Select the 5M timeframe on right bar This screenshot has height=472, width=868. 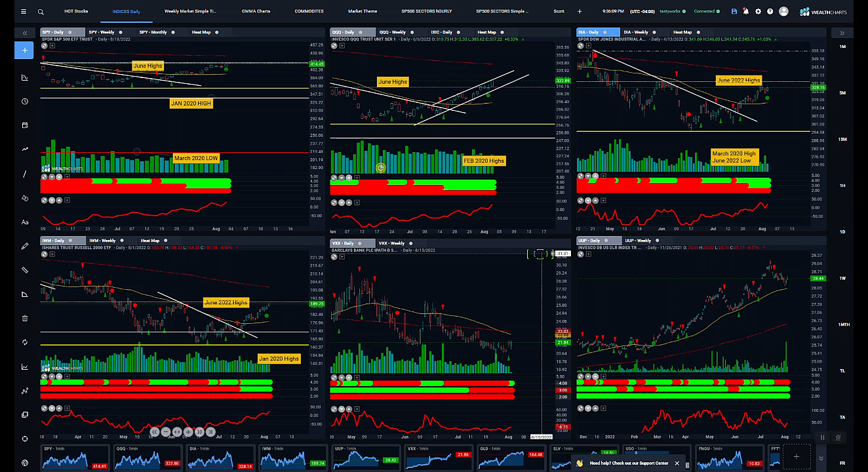pyautogui.click(x=842, y=93)
